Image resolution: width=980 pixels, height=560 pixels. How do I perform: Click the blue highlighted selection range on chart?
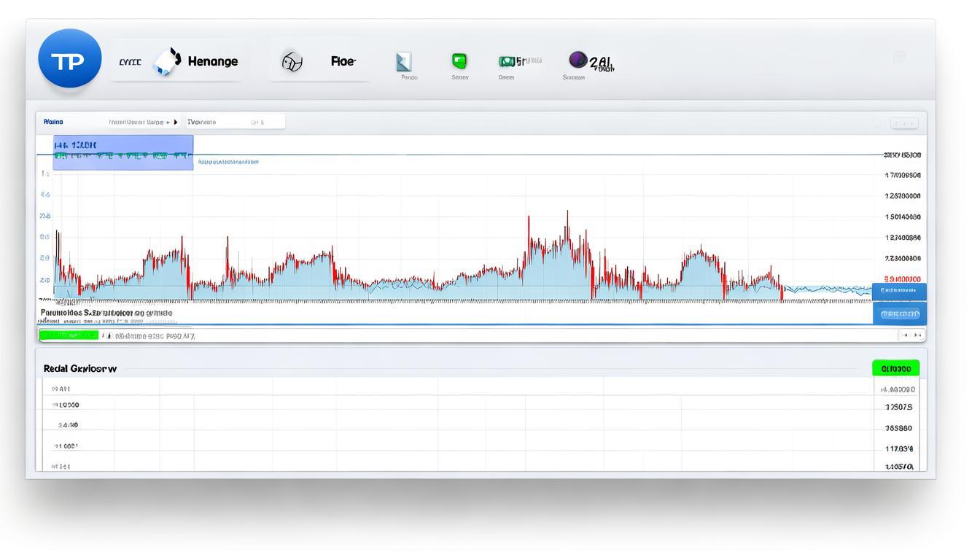tap(123, 152)
